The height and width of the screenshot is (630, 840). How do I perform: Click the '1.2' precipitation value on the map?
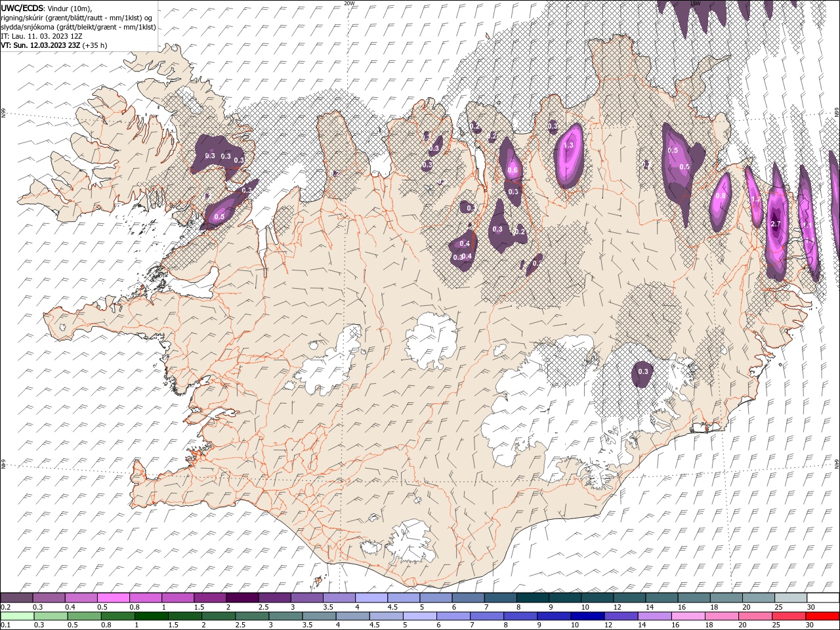click(x=755, y=199)
